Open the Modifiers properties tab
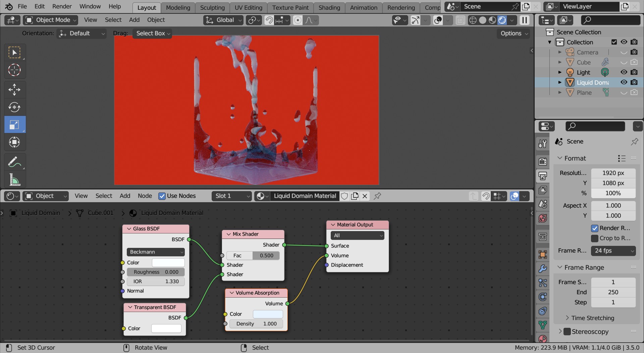This screenshot has height=353, width=644. point(543,269)
